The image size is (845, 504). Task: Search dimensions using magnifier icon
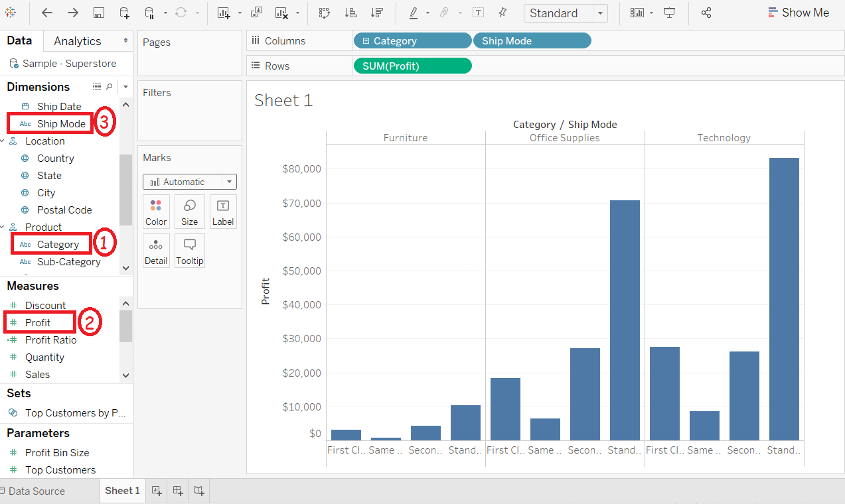[110, 87]
